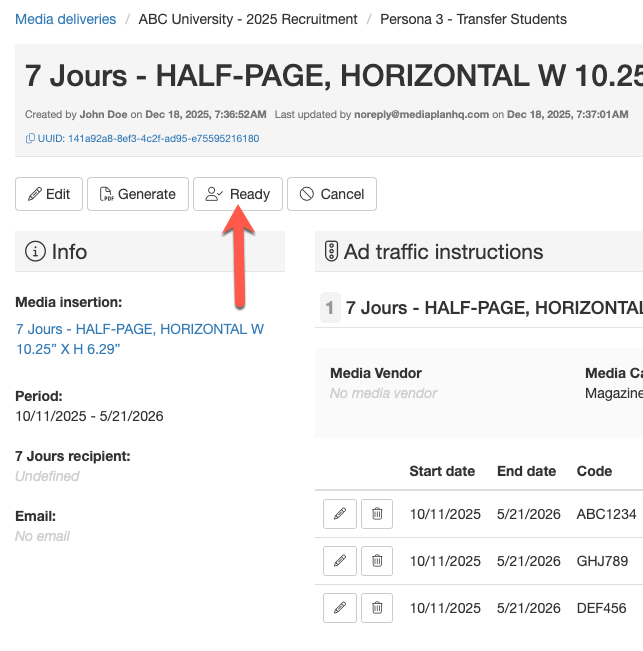Image resolution: width=643 pixels, height=651 pixels.
Task: Open editing for the DEF456 row
Action: pyautogui.click(x=340, y=607)
